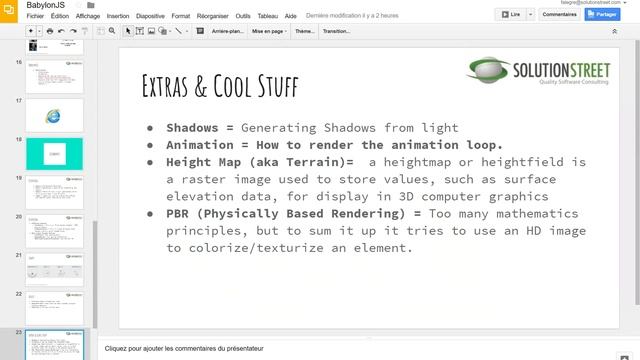This screenshot has width=640, height=360.
Task: Click the BabylonJS document title
Action: [45, 5]
